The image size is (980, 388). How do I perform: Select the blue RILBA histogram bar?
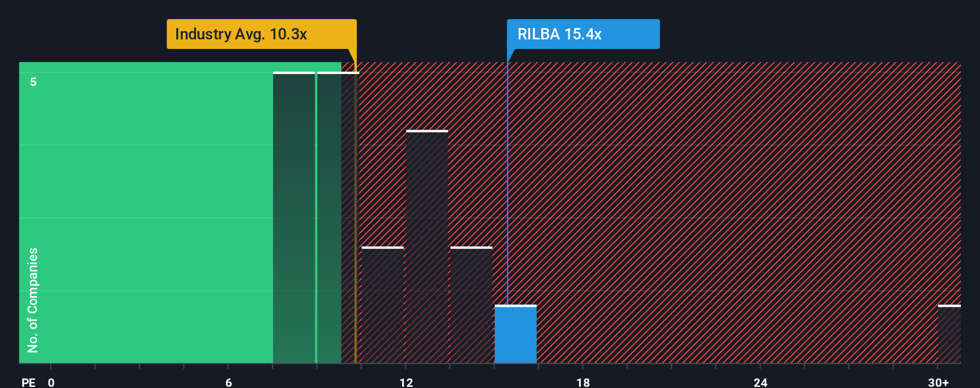click(x=516, y=334)
